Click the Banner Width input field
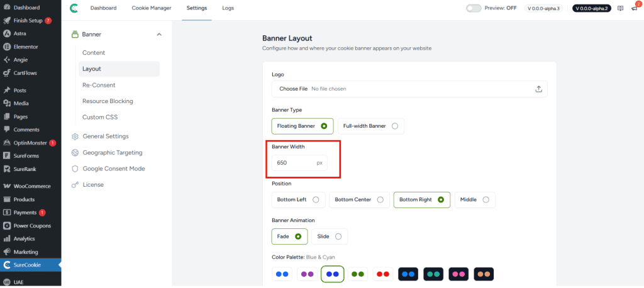Viewport: 644px width, 288px height. pyautogui.click(x=299, y=163)
